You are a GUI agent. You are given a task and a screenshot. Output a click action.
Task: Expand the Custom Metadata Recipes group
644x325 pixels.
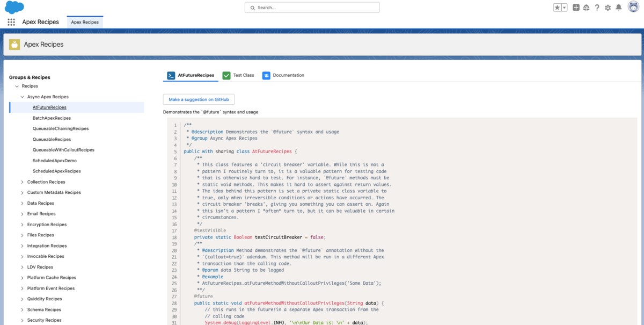coord(22,192)
